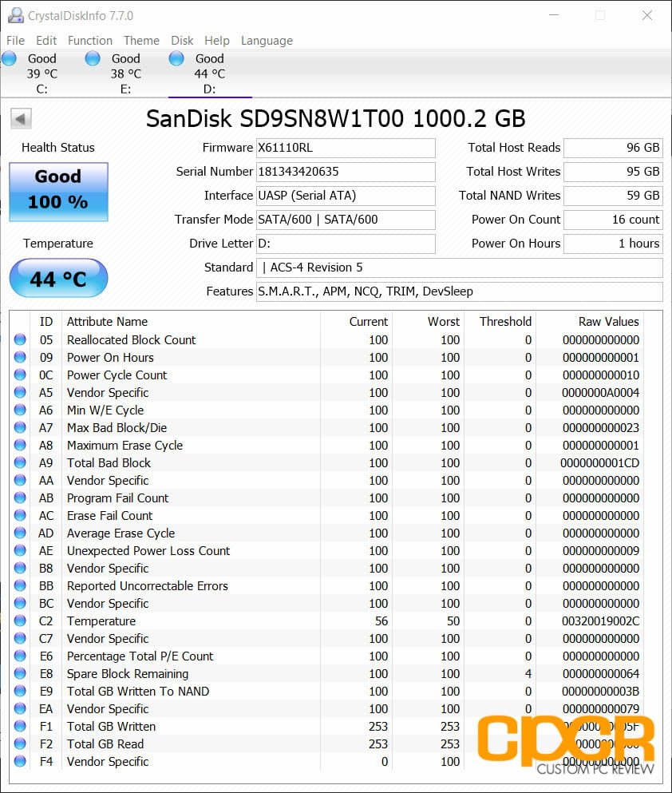The image size is (672, 793).
Task: Open the Disk menu
Action: click(x=182, y=41)
